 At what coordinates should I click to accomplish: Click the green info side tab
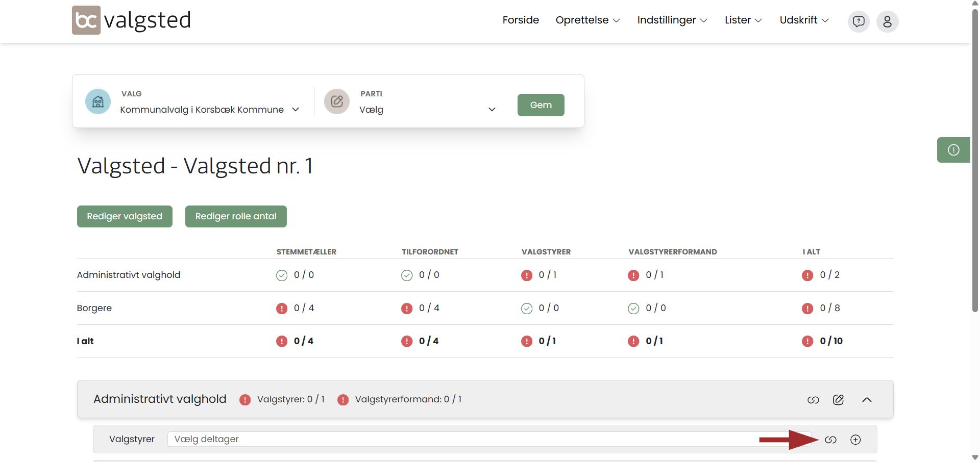953,150
